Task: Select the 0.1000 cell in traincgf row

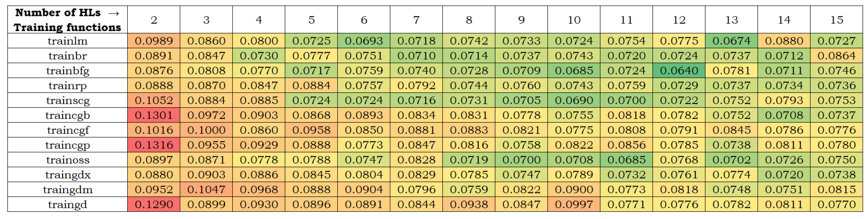Action: point(206,130)
